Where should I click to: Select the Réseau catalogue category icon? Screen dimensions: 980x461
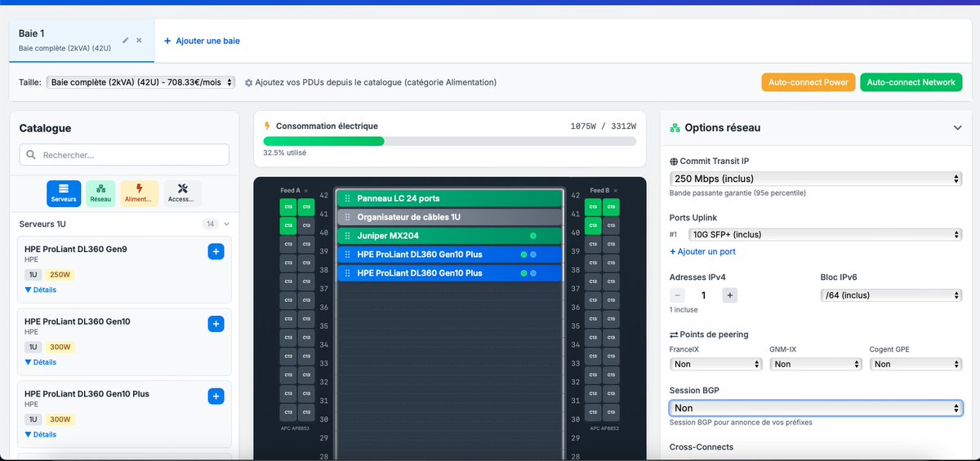[100, 193]
